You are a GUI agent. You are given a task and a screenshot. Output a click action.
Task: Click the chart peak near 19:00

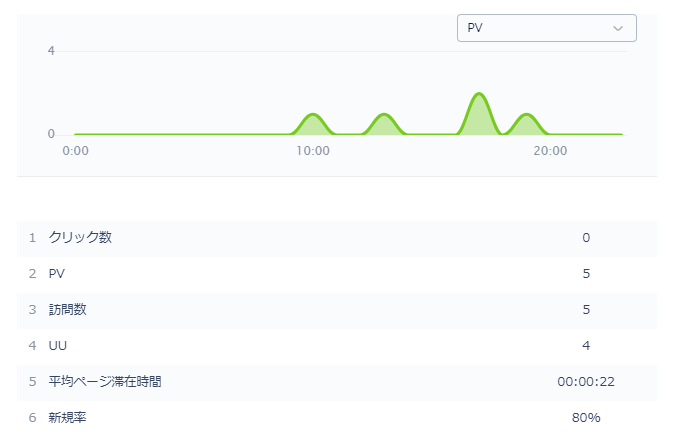click(x=526, y=116)
